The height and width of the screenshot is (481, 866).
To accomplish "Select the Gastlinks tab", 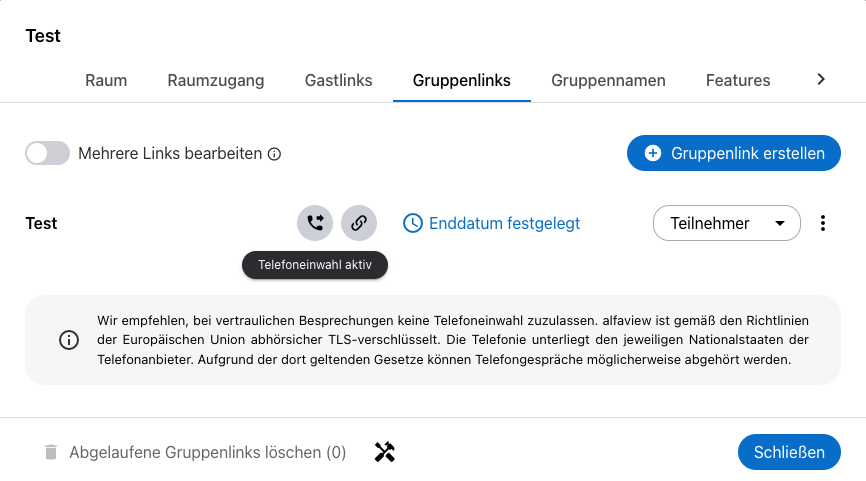I will (339, 80).
